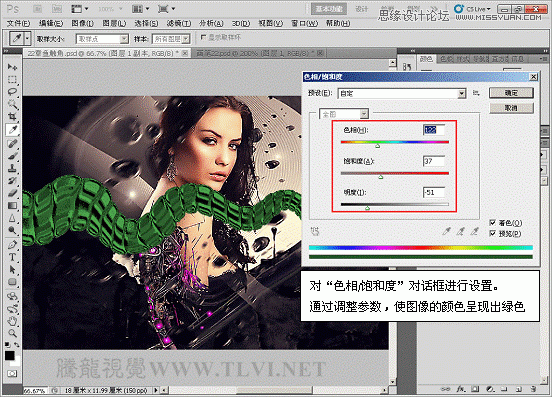Click the status bar info arrow
This screenshot has width=552, height=397.
(x=156, y=390)
